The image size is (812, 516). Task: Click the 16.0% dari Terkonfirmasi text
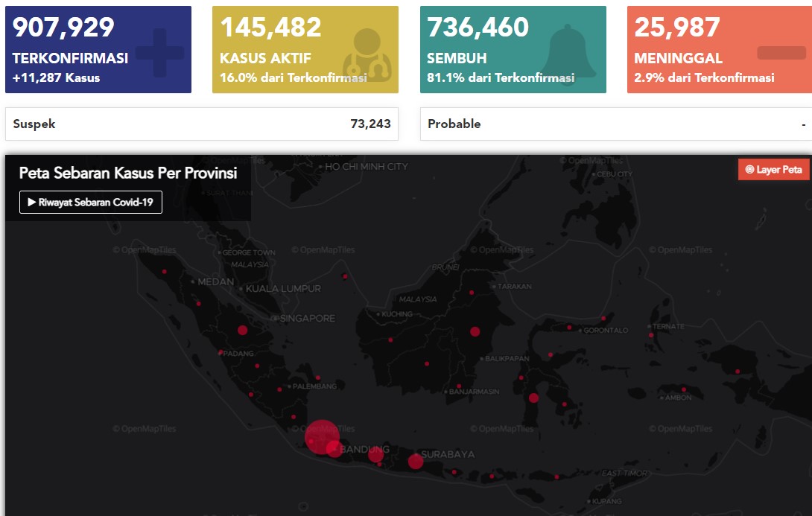point(294,77)
